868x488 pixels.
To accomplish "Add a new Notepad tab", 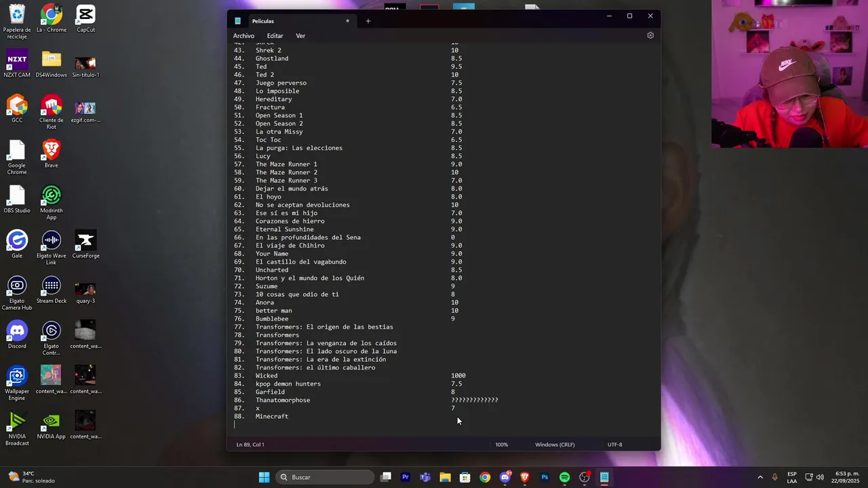I will [x=368, y=21].
